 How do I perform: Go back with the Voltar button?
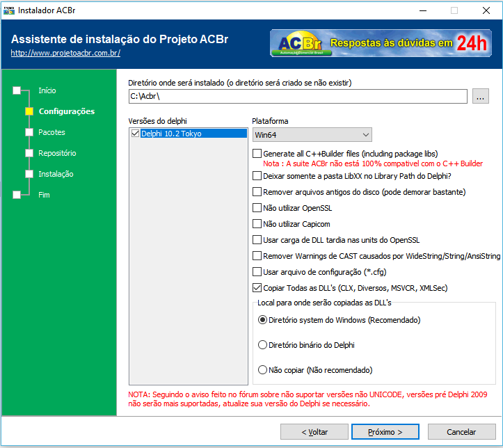click(x=314, y=432)
